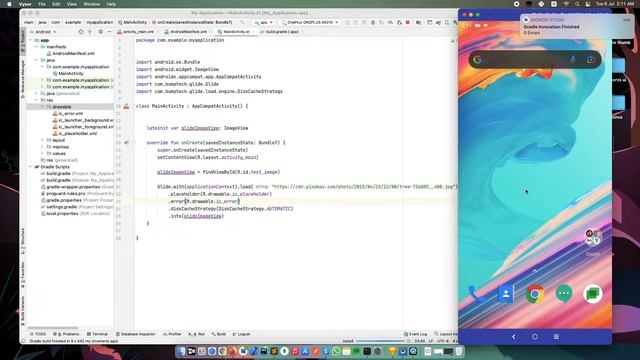The image size is (640, 360).
Task: Click the build hammer icon in toolbar
Action: [242, 22]
